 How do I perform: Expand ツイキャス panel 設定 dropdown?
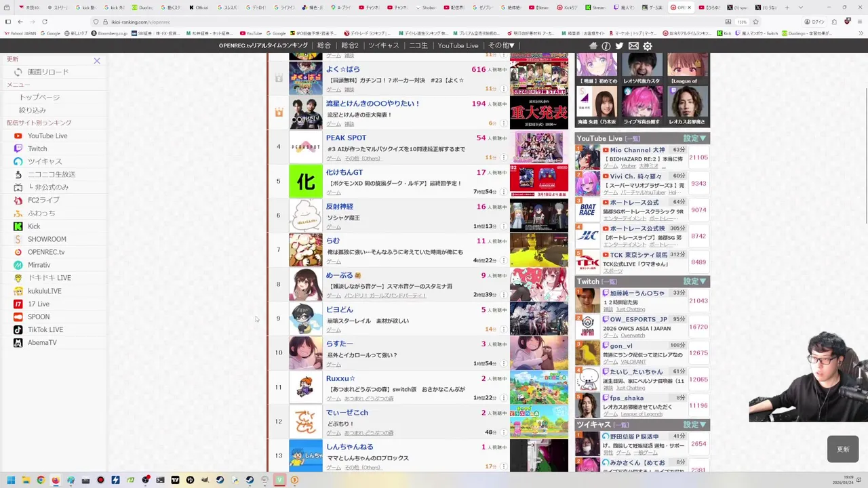pos(694,424)
